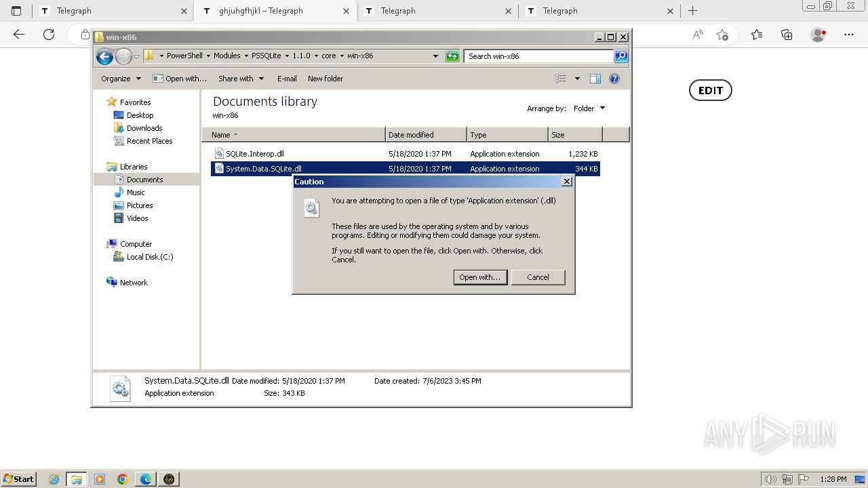Click the green Refresh button in address bar
This screenshot has height=488, width=868.
pos(452,56)
